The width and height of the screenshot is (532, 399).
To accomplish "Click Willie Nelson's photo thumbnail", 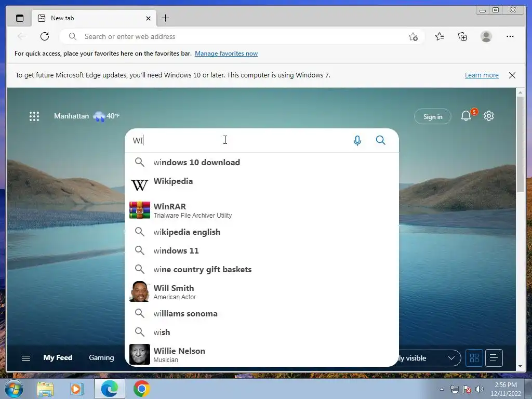I will [139, 354].
